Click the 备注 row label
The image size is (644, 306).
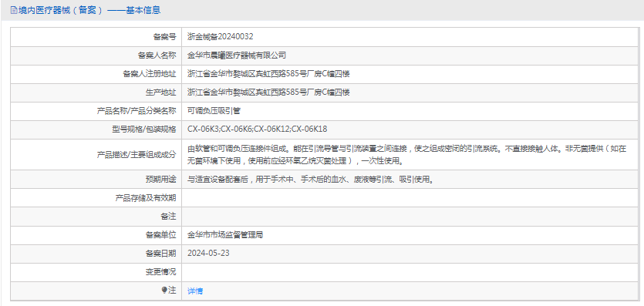coord(168,217)
